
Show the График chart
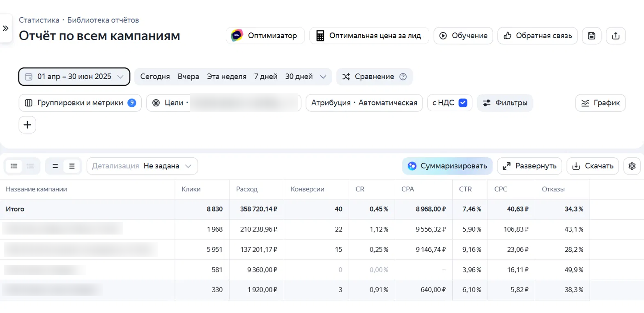600,103
